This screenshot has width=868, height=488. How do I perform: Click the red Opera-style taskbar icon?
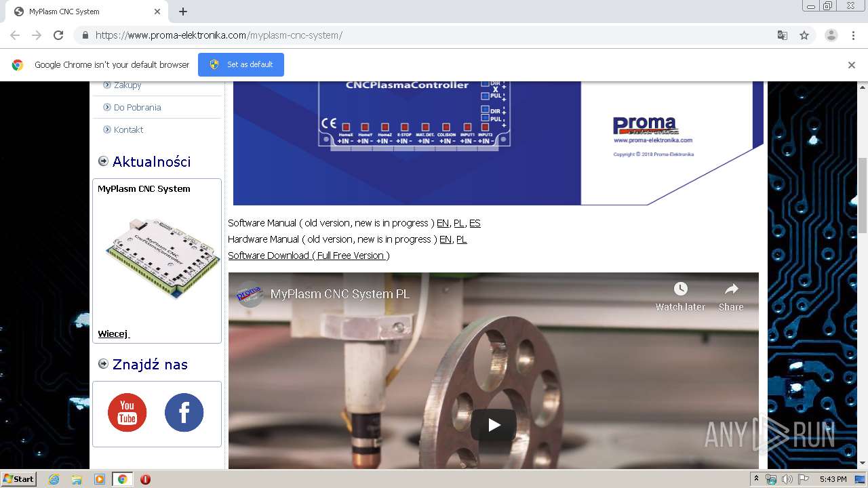coord(145,479)
